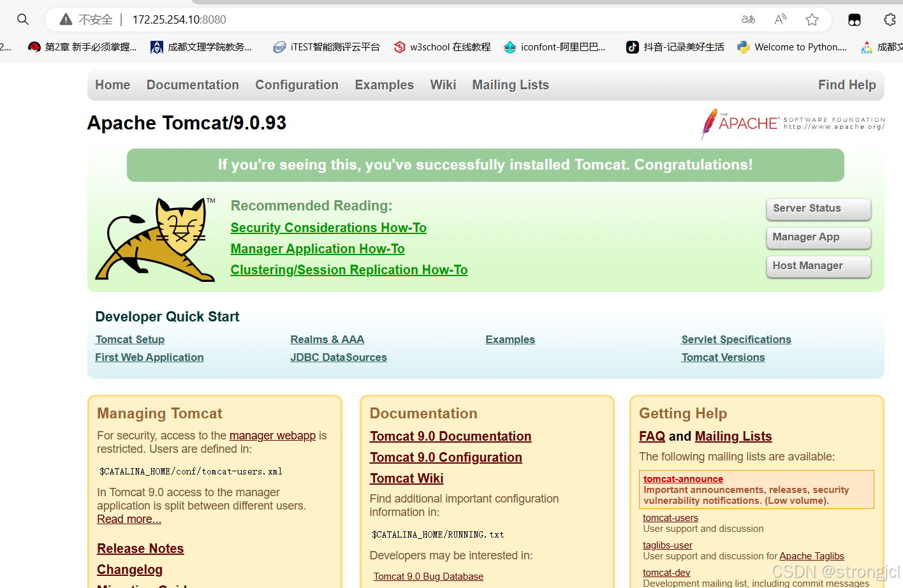Open Tomcat 9.0 Documentation link
903x588 pixels.
[450, 436]
